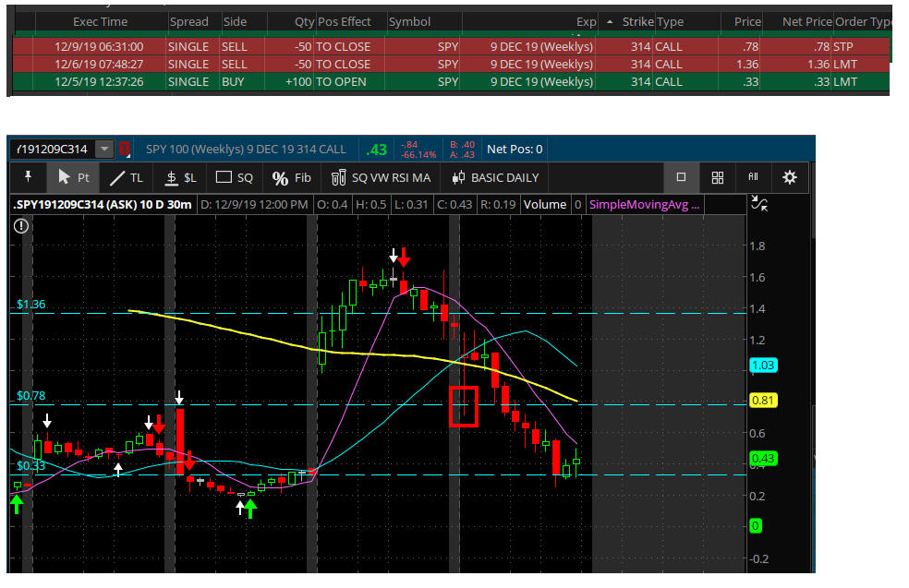Click the $0.78 price level label
Screen dimensions: 909x588
point(30,396)
